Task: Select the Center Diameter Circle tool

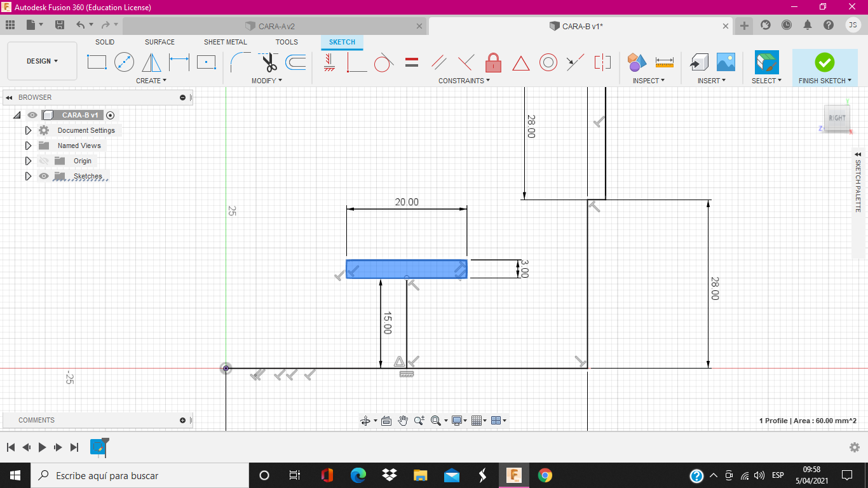Action: pos(124,62)
